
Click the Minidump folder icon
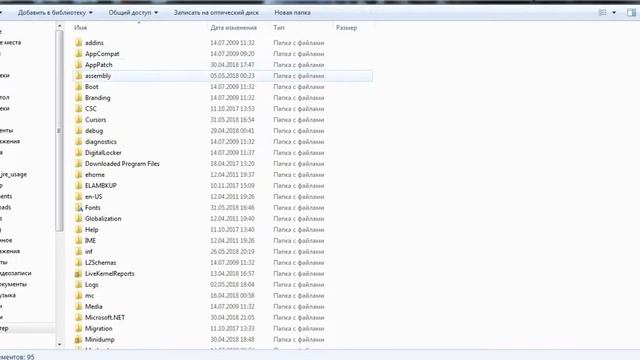(x=78, y=340)
